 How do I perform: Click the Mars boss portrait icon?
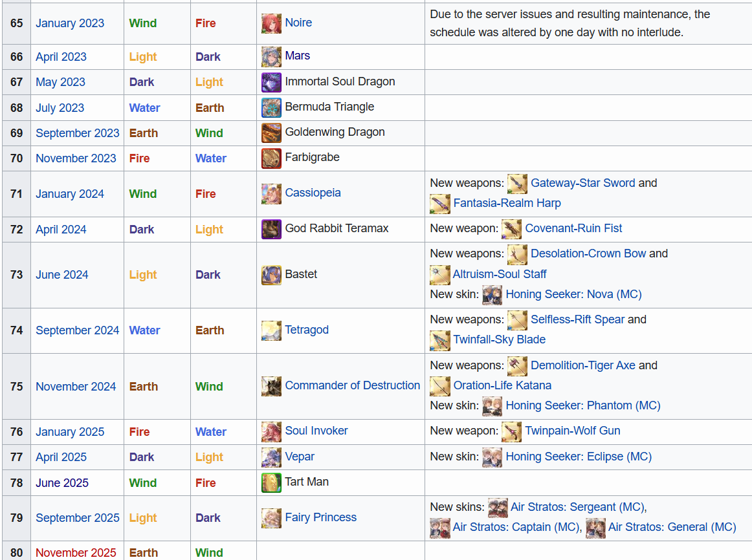pos(271,57)
